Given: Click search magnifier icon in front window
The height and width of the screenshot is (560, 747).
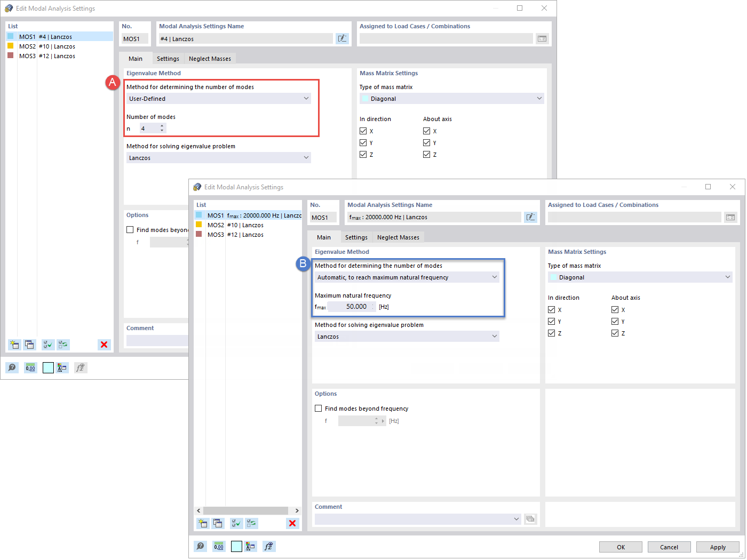Looking at the screenshot, I should pos(200,546).
